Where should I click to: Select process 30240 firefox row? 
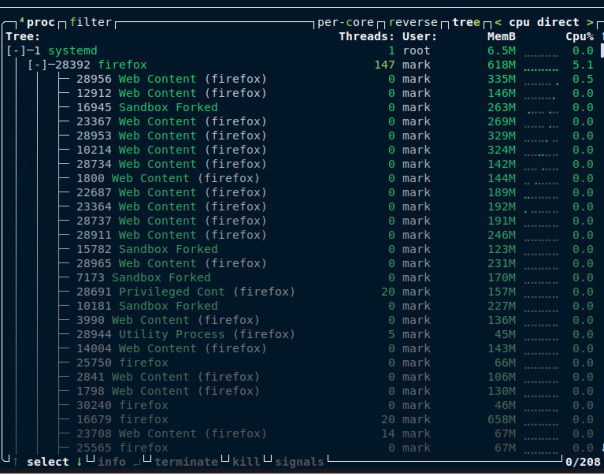[300, 405]
